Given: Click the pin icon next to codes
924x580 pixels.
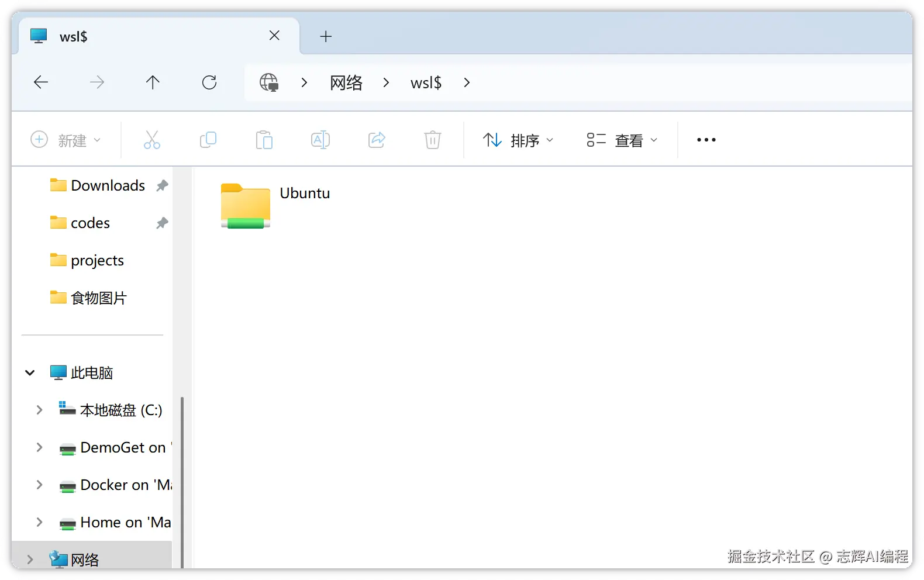Looking at the screenshot, I should pyautogui.click(x=162, y=223).
